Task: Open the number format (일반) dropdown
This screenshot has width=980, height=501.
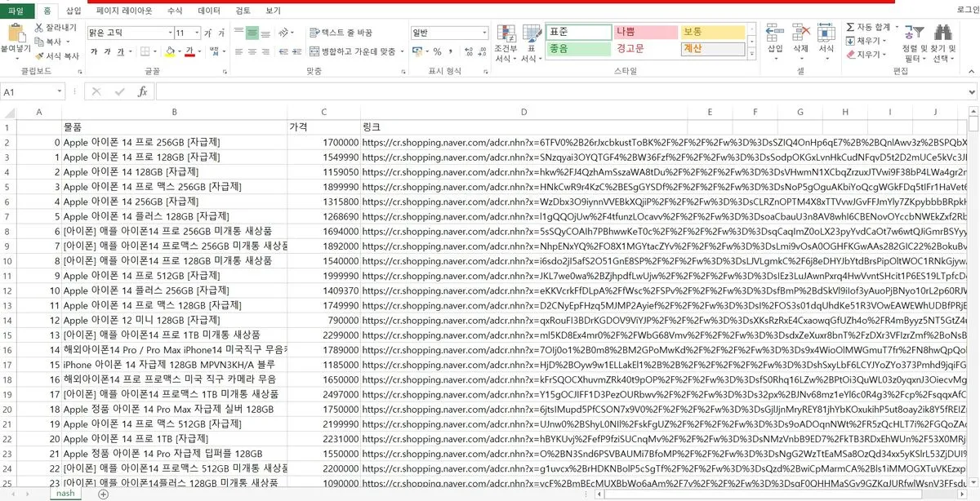Action: pos(485,33)
